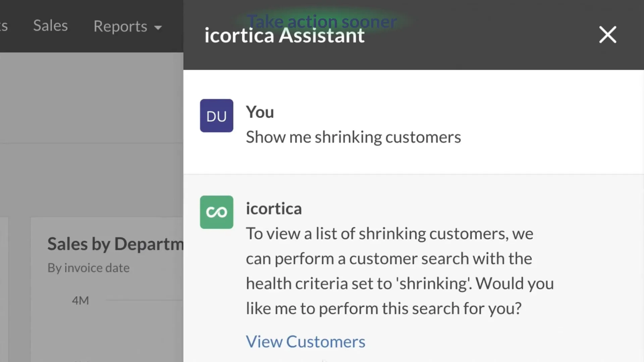This screenshot has width=644, height=362.
Task: Click the icortica Assistant panel title
Action: click(284, 35)
